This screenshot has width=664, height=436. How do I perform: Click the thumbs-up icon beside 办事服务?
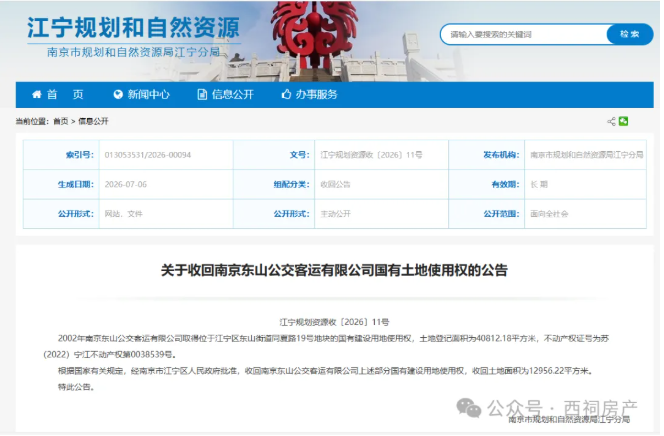tap(286, 94)
